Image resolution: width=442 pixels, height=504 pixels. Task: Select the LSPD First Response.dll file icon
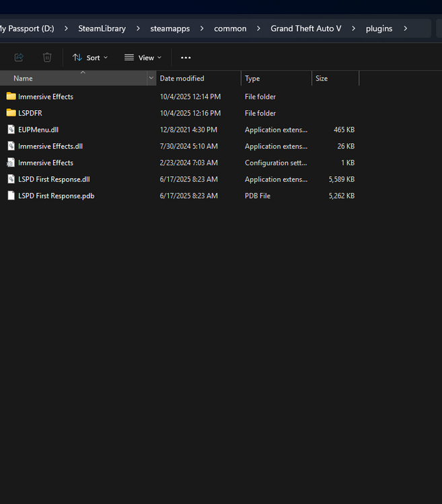click(11, 179)
